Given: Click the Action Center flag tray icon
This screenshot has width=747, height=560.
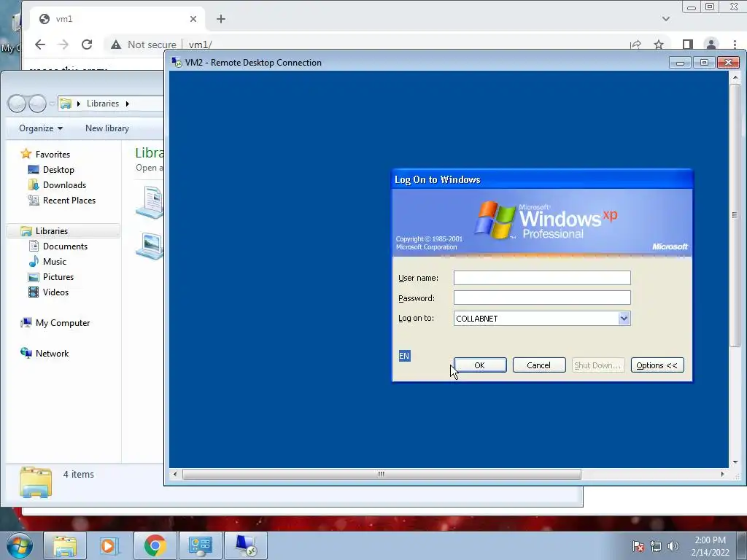Looking at the screenshot, I should [638, 546].
